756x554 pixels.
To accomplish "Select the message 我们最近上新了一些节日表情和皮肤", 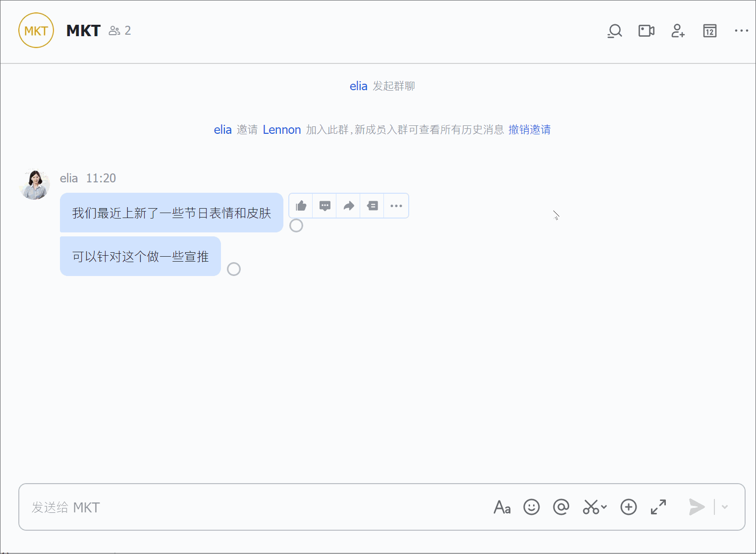I will (171, 213).
